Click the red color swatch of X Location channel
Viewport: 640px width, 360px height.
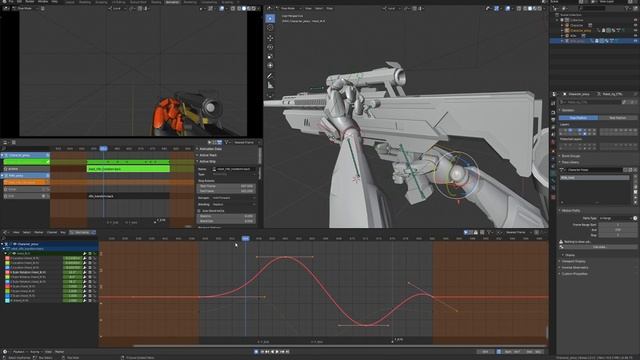coord(7,258)
